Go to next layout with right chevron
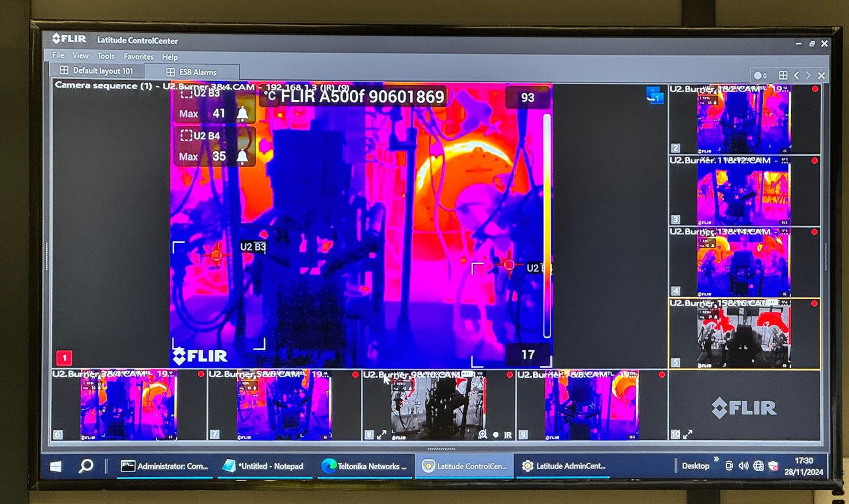 tap(808, 75)
